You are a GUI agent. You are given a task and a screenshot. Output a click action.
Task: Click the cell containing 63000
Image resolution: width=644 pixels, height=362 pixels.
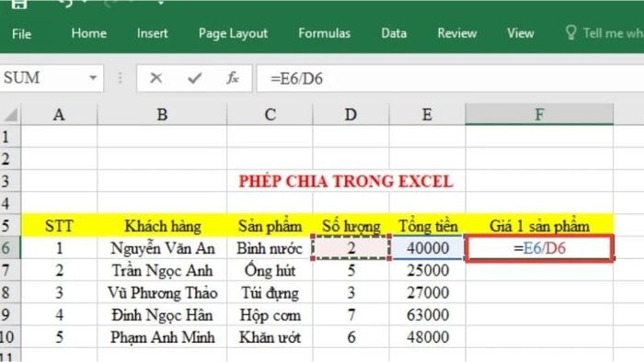point(427,314)
